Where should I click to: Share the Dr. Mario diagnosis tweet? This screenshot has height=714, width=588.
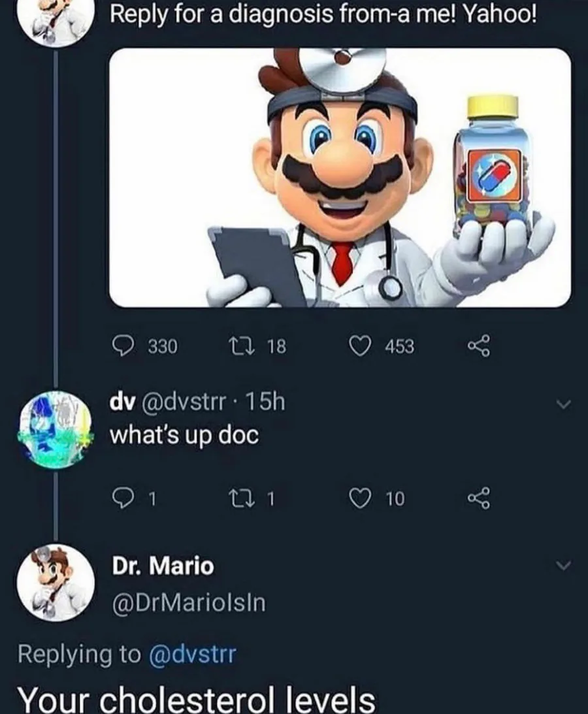[x=479, y=346]
